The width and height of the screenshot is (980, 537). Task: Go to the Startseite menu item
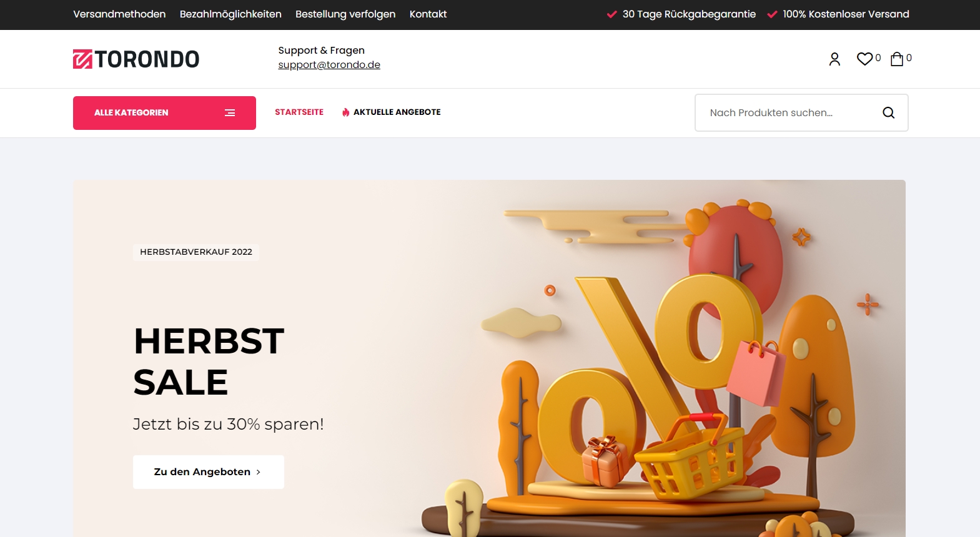(x=299, y=112)
